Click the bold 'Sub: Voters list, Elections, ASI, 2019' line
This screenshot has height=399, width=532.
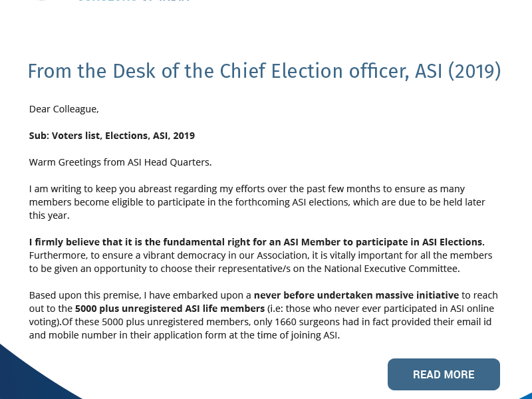point(112,136)
